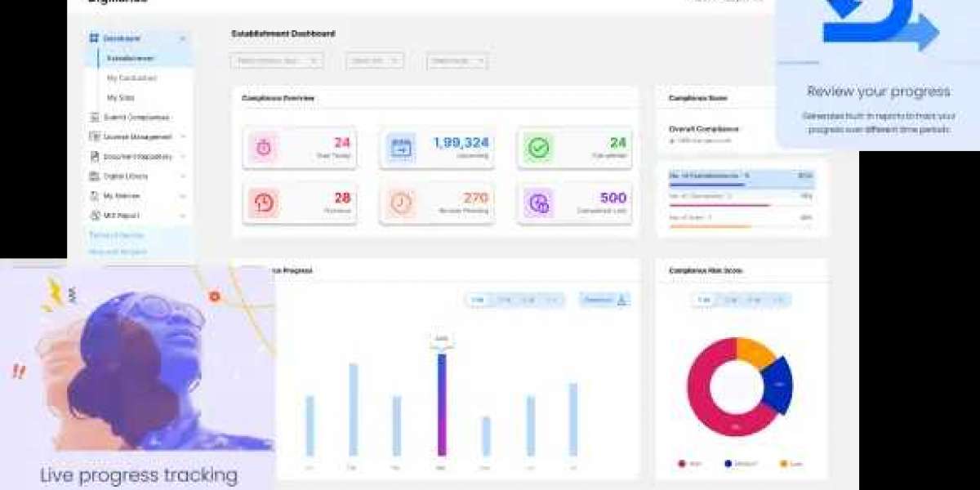Click the orange clock icon beside 270
Image resolution: width=980 pixels, height=490 pixels.
click(x=401, y=203)
